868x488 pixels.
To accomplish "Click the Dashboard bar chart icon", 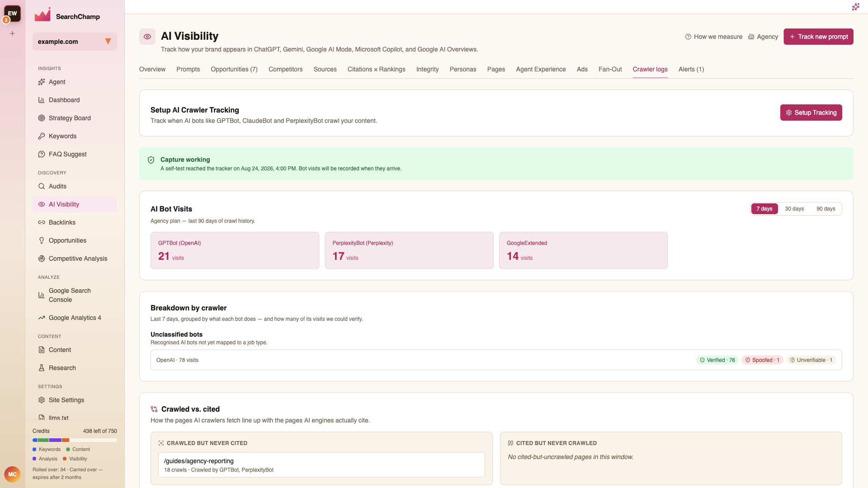I will (x=42, y=100).
